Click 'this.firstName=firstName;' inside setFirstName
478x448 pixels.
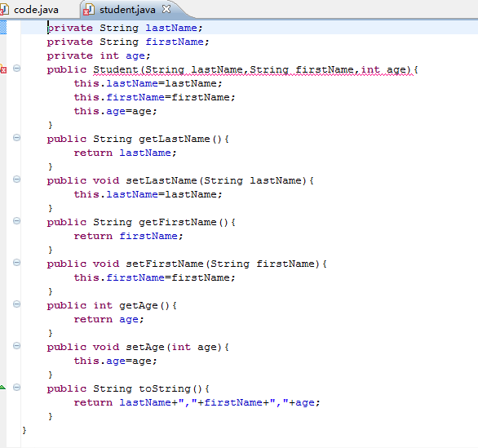pyautogui.click(x=154, y=277)
